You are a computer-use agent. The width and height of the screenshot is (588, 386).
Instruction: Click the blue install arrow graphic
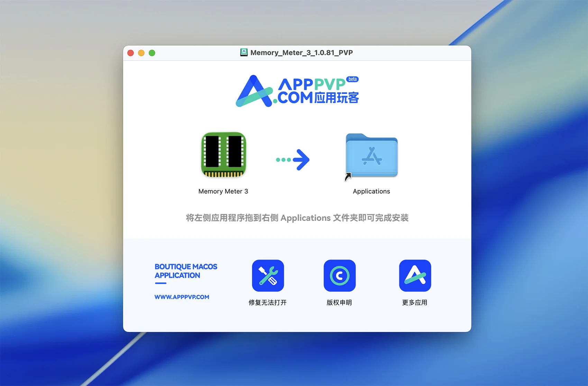click(293, 160)
